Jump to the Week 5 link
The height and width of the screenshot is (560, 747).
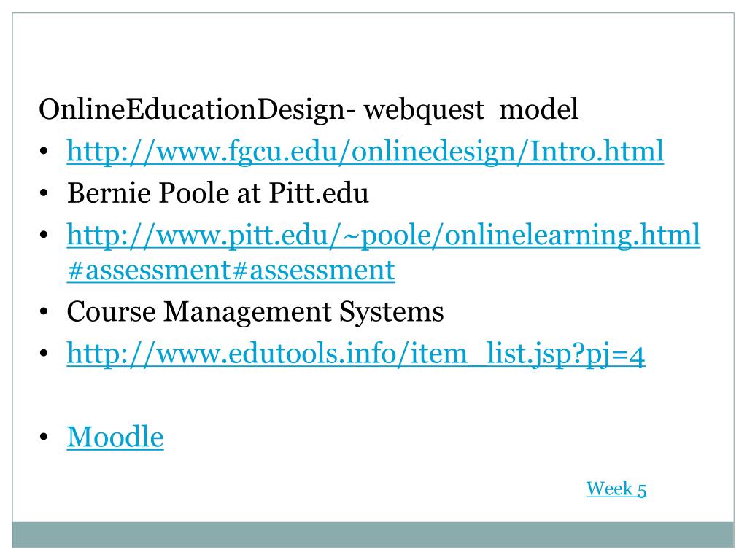(x=616, y=489)
